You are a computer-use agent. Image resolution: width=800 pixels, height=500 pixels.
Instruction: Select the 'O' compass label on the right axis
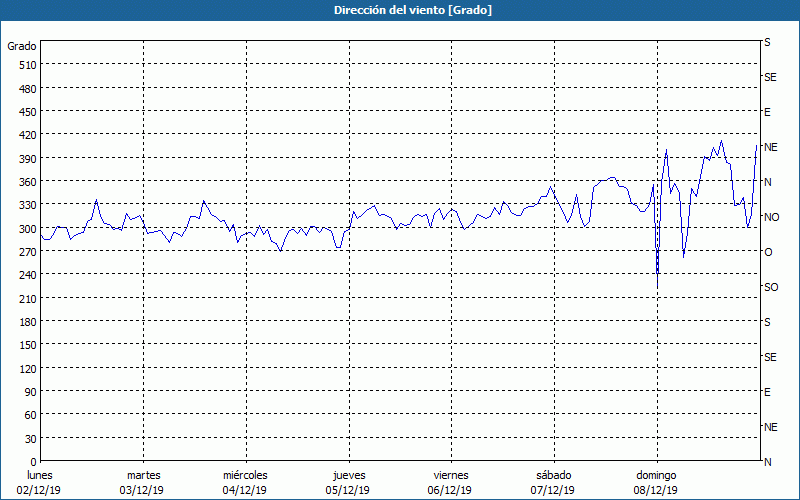768,253
